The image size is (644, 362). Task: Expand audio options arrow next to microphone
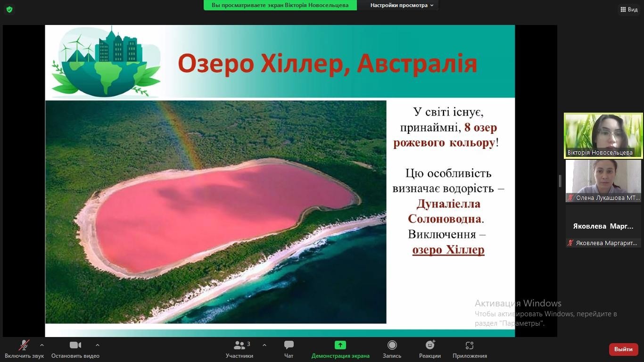point(42,345)
